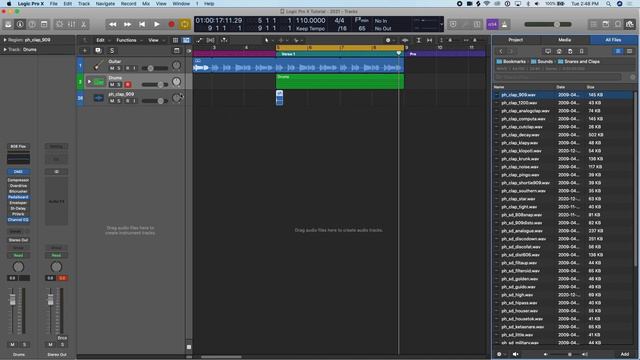The width and height of the screenshot is (640, 360).
Task: Go back in file browser
Action: coord(501,51)
